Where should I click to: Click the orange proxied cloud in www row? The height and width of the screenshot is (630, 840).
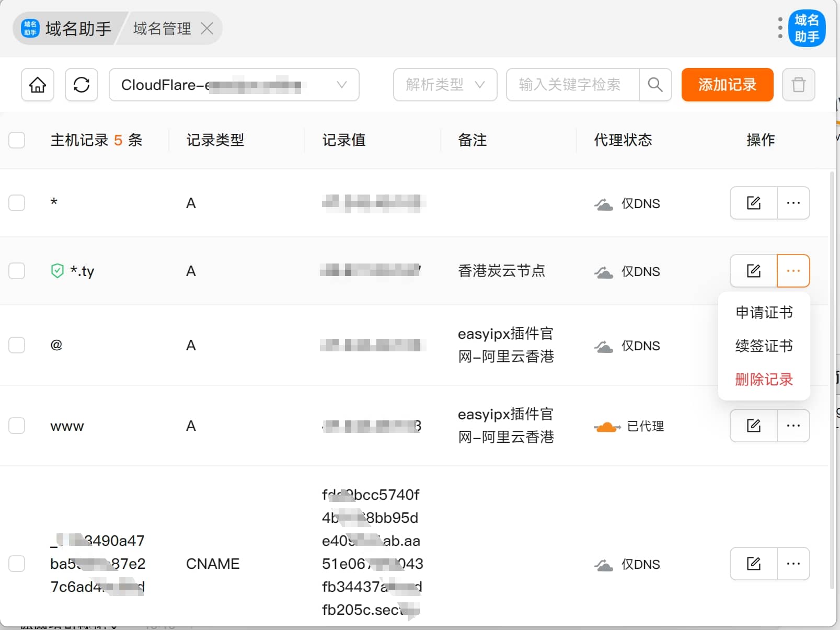coord(607,427)
